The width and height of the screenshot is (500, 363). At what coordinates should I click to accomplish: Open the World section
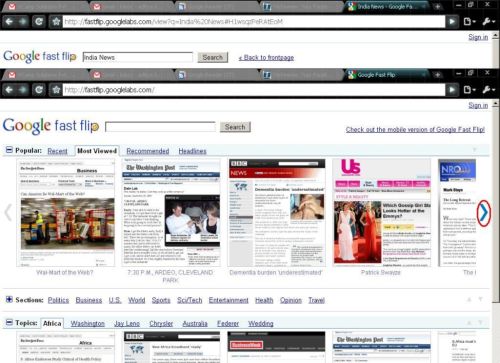137,300
